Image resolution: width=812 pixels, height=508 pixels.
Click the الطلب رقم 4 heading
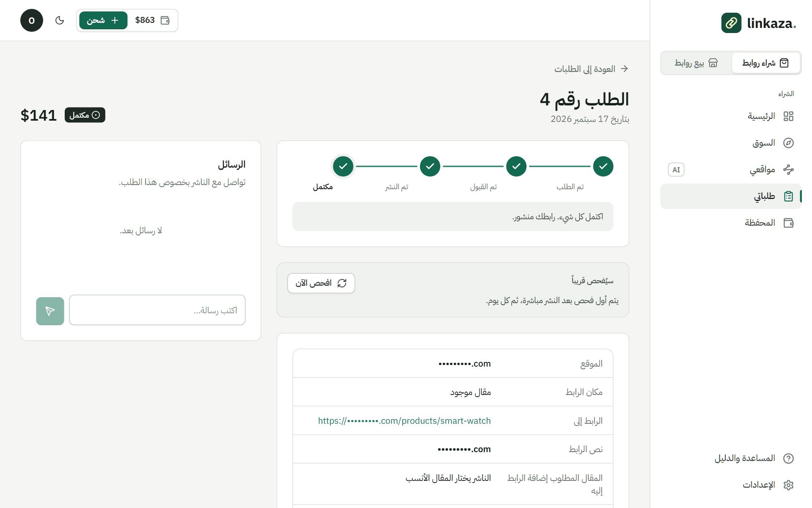584,99
